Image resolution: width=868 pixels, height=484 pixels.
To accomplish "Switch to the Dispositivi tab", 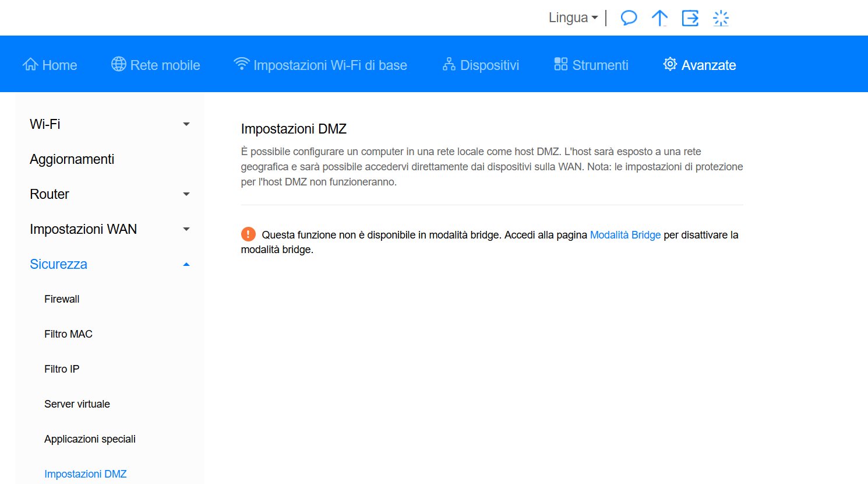I will (x=481, y=65).
